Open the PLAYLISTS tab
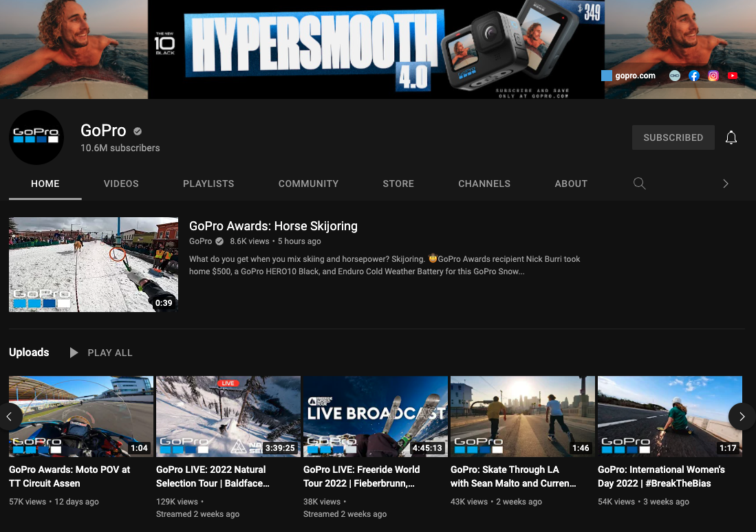Image resolution: width=756 pixels, height=532 pixels. pyautogui.click(x=208, y=184)
